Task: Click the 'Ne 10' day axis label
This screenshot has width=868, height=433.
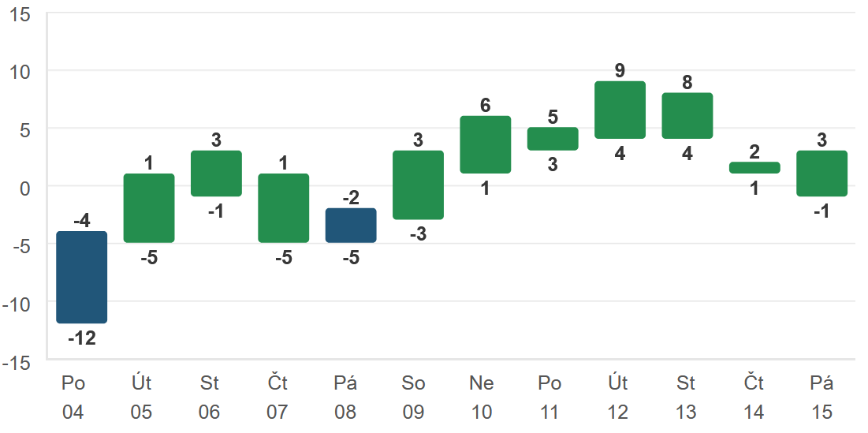Action: point(482,398)
